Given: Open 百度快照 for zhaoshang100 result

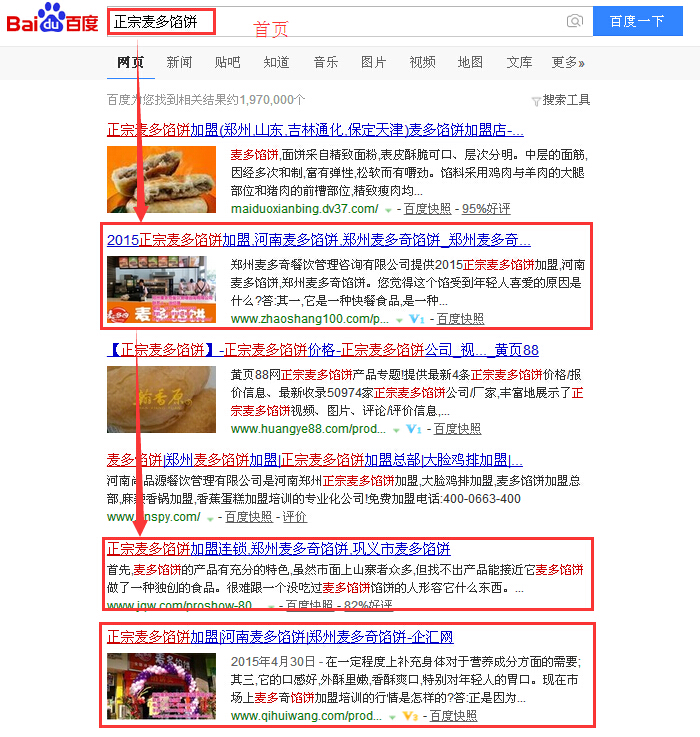Looking at the screenshot, I should pyautogui.click(x=460, y=319).
